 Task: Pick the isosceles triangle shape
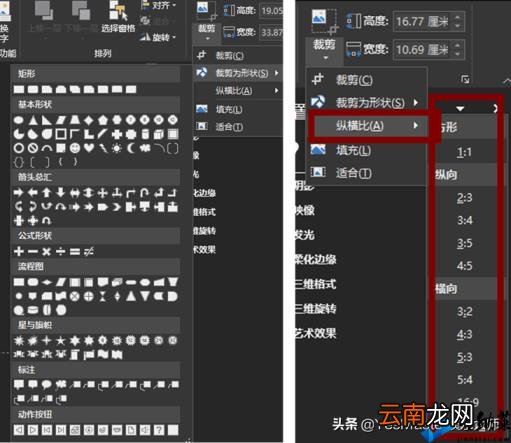(x=33, y=120)
